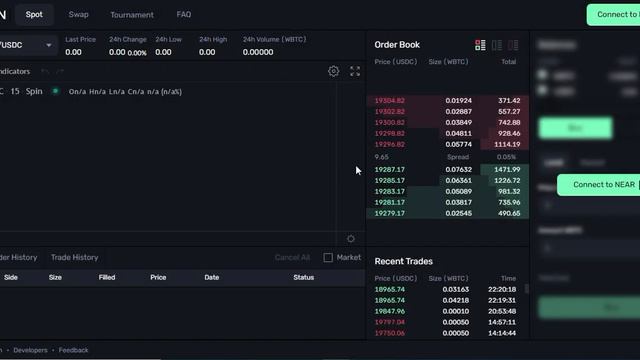Click ask price 19298.82 row
This screenshot has height=360, width=640.
click(x=448, y=133)
